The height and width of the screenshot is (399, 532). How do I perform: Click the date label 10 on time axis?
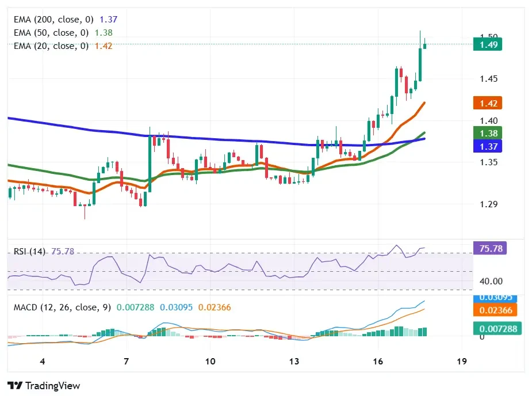click(x=210, y=362)
